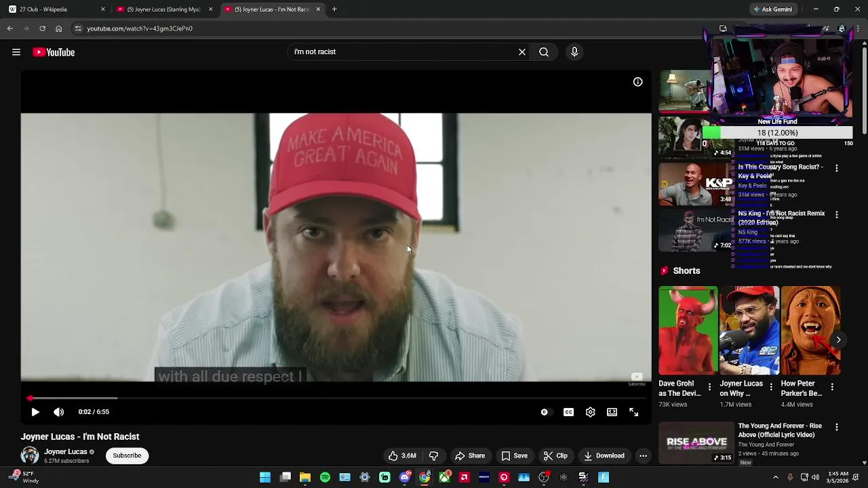The image size is (868, 488).
Task: Reload the YouTube page
Action: [x=42, y=28]
